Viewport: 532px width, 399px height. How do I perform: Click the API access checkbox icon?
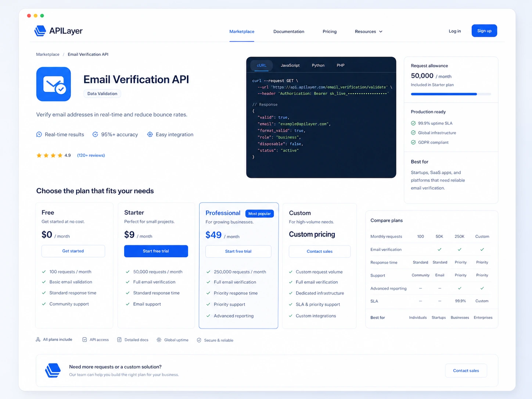85,340
